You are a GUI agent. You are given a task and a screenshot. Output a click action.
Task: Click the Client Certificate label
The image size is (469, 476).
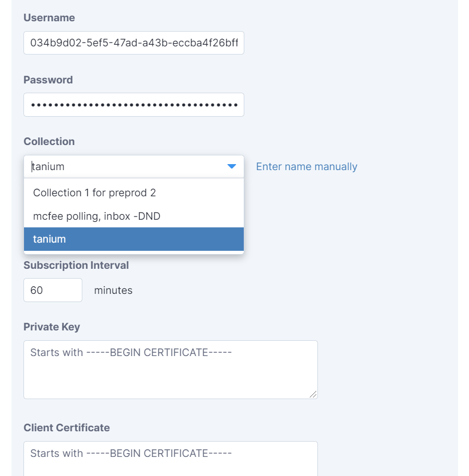pos(67,427)
